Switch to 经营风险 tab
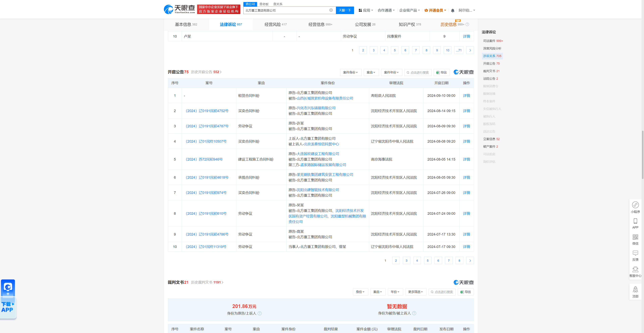 click(276, 24)
